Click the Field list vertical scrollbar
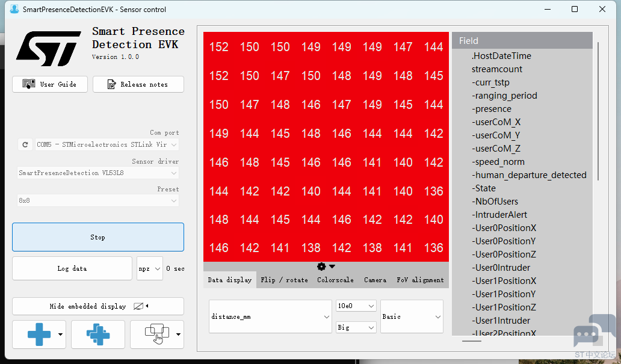Image resolution: width=621 pixels, height=364 pixels. [598, 108]
